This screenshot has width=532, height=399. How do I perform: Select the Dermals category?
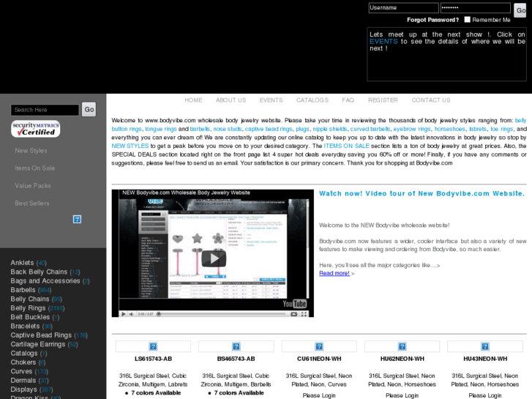coord(23,381)
